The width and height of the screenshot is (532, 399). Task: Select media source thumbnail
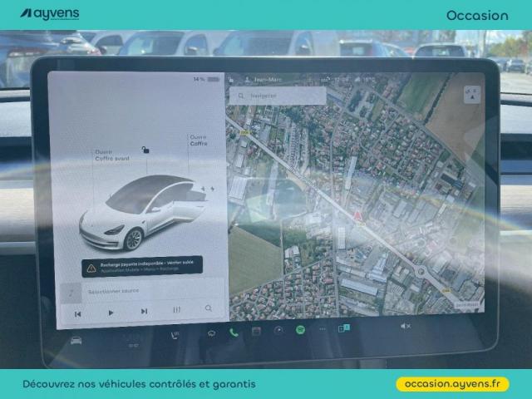(x=71, y=293)
